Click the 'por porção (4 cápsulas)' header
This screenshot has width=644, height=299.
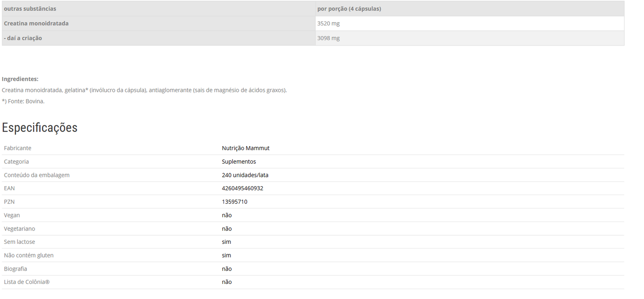(x=349, y=8)
